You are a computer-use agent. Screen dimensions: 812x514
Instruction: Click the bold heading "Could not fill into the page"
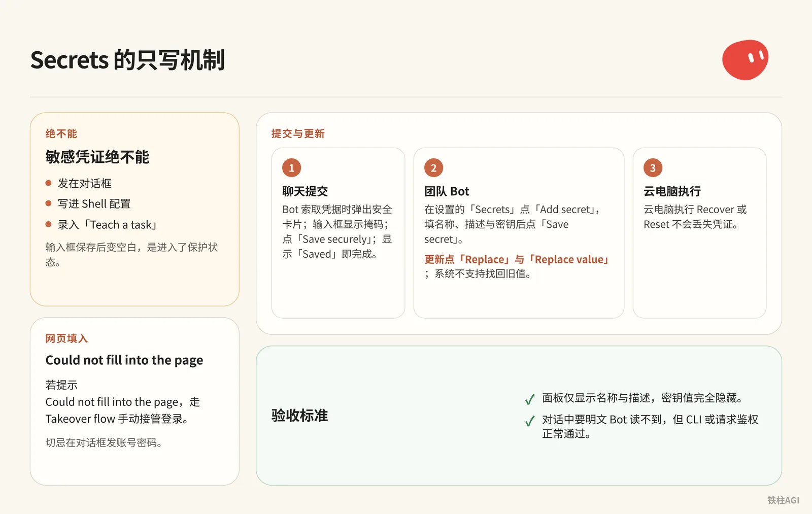pos(124,360)
